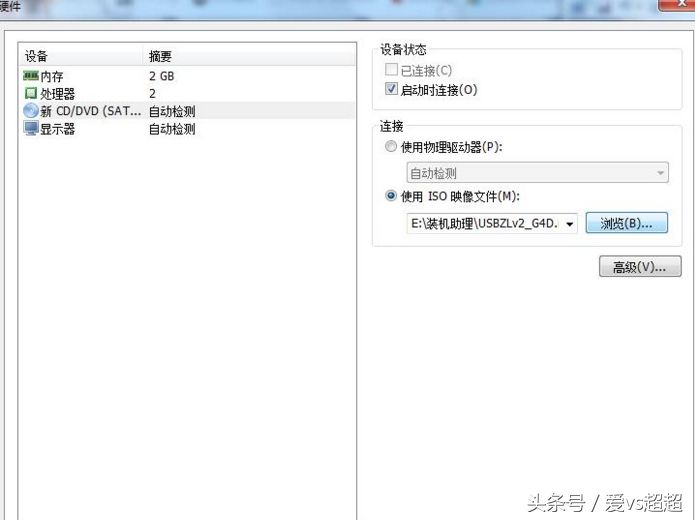Select the 新 CD/DVD (SATA) row

[187, 111]
